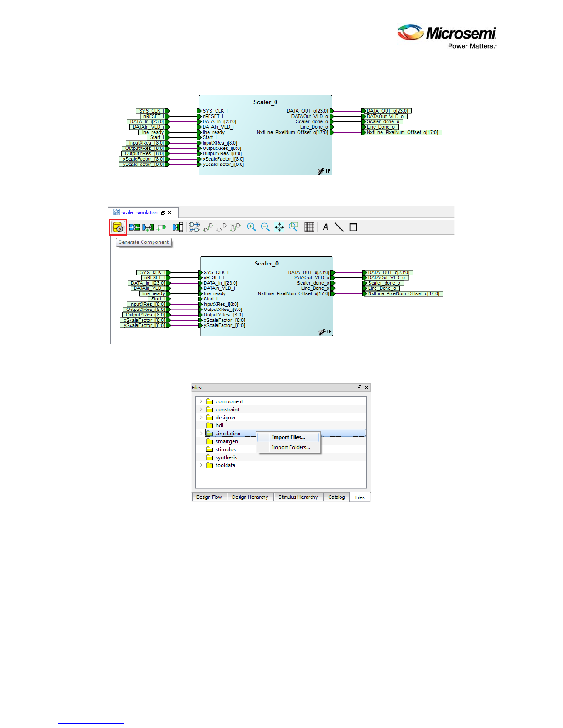The width and height of the screenshot is (563, 728).
Task: Select the line drawing tool
Action: pos(339,227)
